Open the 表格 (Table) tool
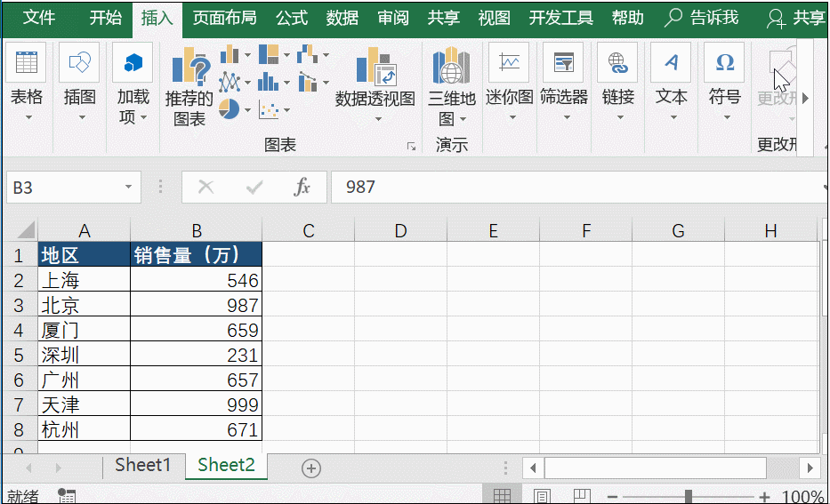 pos(27,83)
